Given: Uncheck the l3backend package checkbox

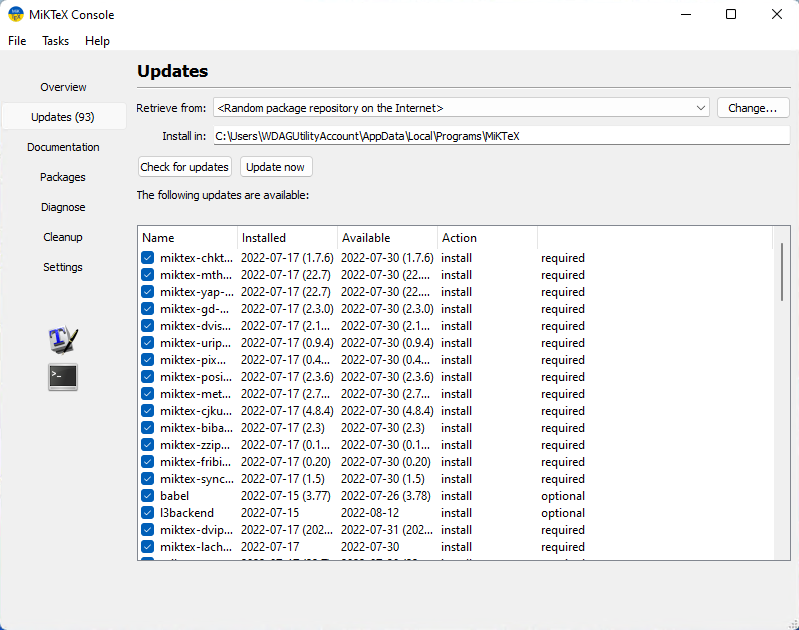Looking at the screenshot, I should point(147,513).
